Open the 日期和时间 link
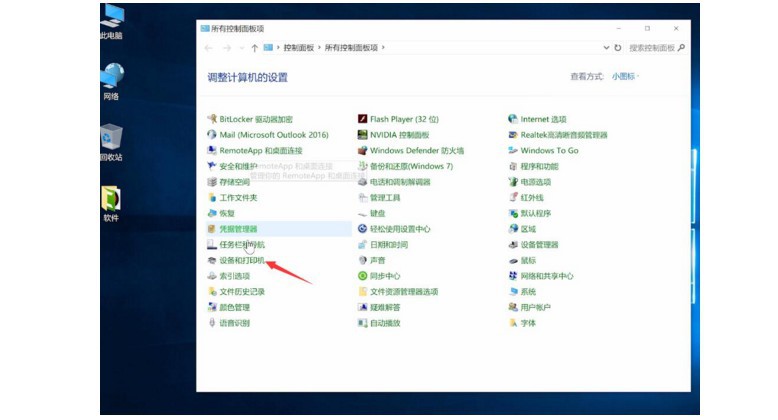Image resolution: width=778 pixels, height=420 pixels. click(389, 245)
